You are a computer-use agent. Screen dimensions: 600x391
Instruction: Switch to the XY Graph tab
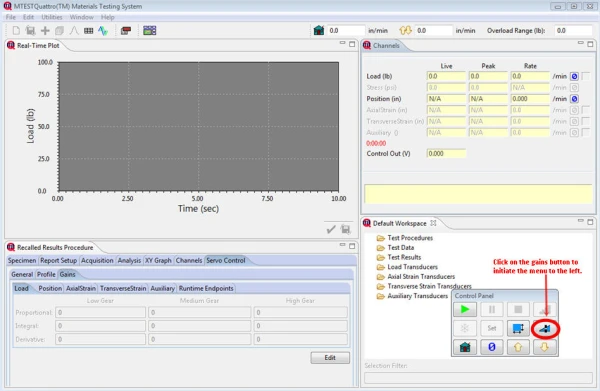coord(158,261)
